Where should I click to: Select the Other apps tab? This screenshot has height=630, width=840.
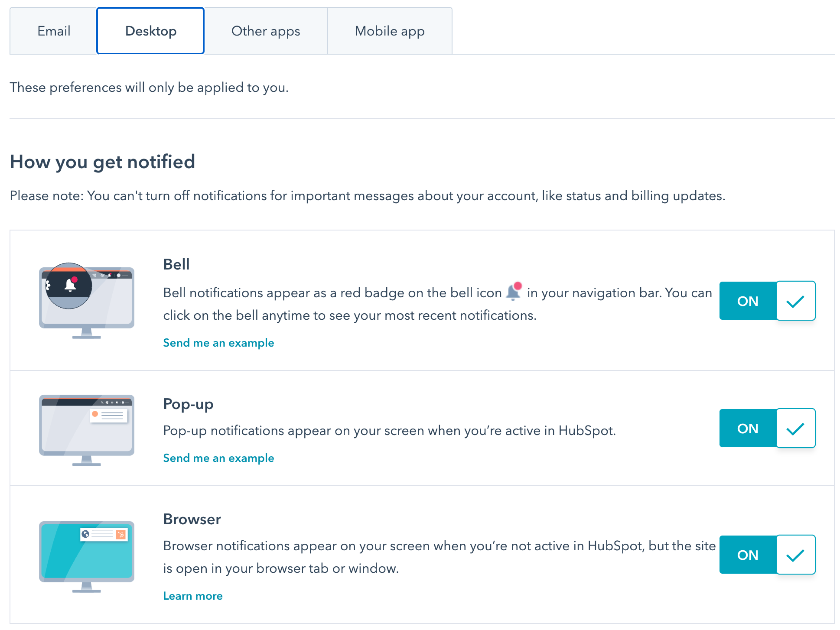point(266,30)
